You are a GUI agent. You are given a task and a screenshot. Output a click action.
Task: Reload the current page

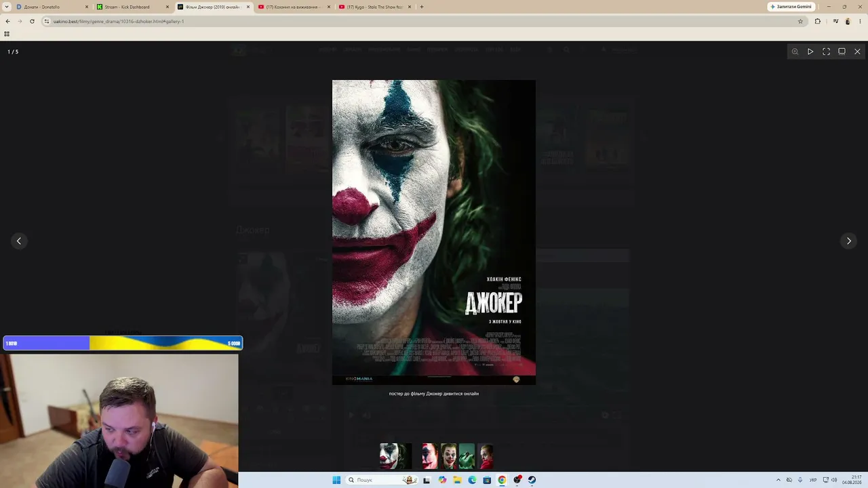pyautogui.click(x=32, y=21)
